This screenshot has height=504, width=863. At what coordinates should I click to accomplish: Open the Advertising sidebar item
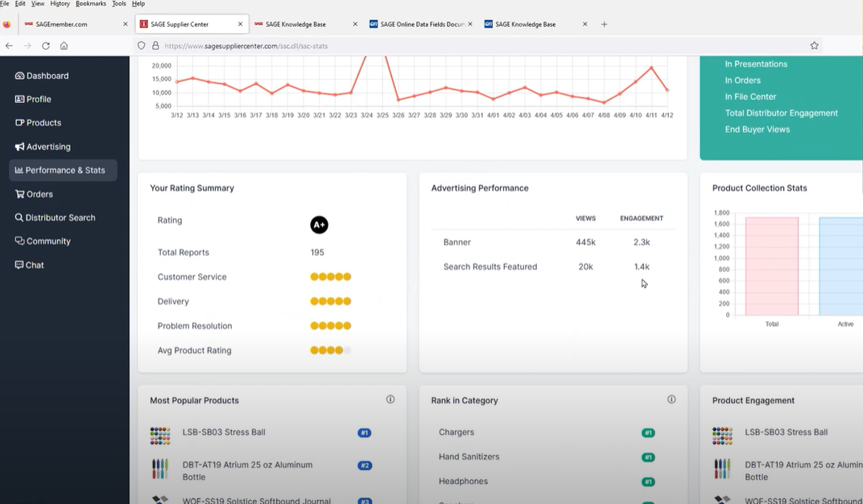(43, 147)
